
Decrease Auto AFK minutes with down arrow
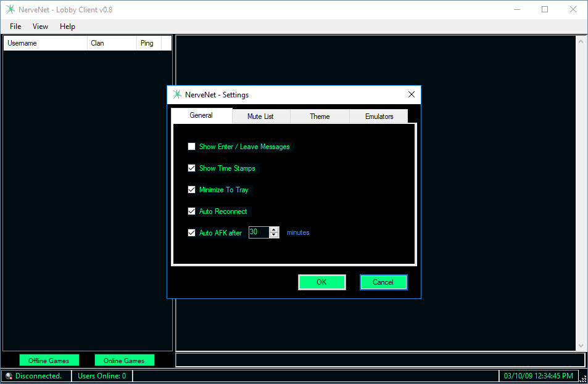[x=274, y=235]
